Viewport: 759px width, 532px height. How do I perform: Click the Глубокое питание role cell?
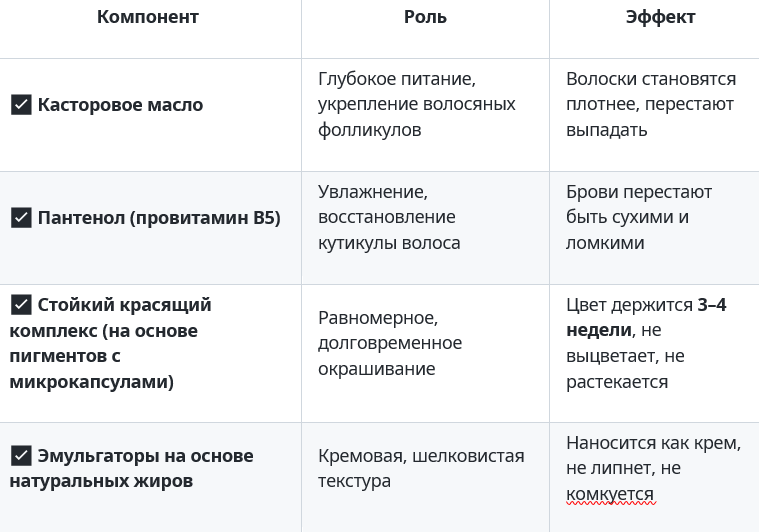[416, 104]
